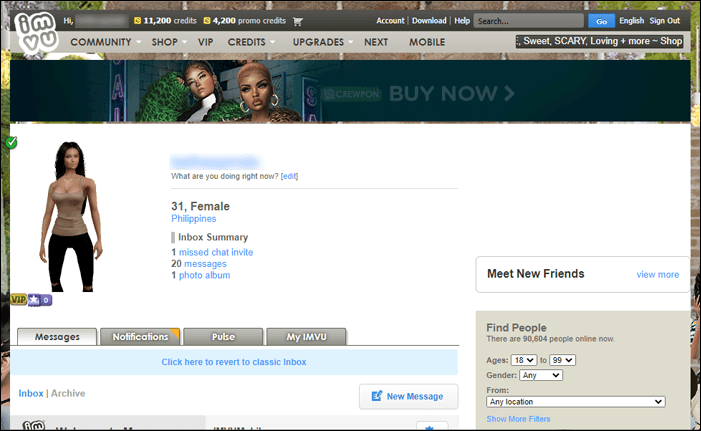
Task: Change the English language link
Action: 631,21
